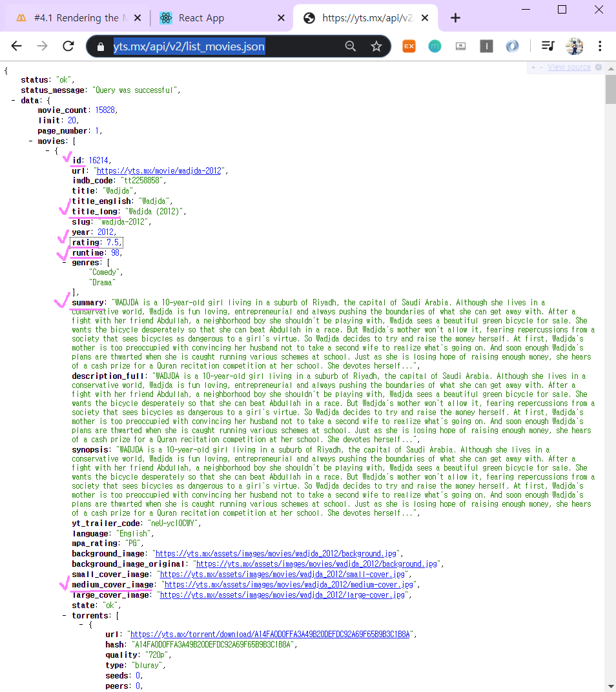Screen dimensions: 616x692
Task: Open the wadjda-2012 movie URL link
Action: click(159, 171)
